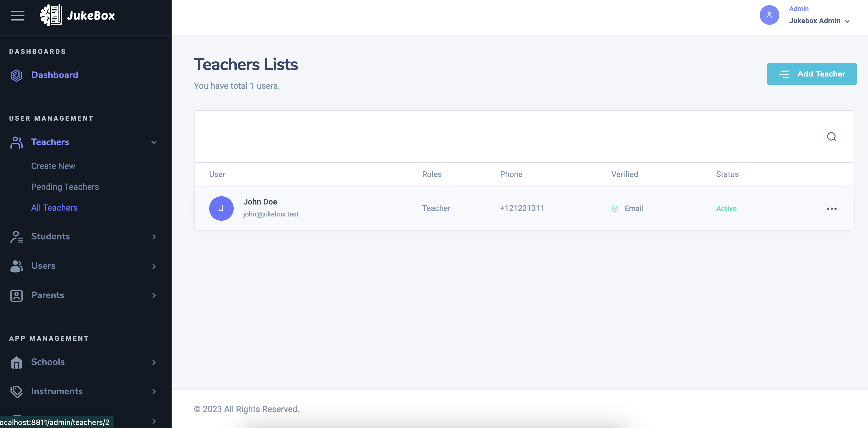The width and height of the screenshot is (868, 428).
Task: Select All Teachers in sidebar
Action: (x=54, y=208)
